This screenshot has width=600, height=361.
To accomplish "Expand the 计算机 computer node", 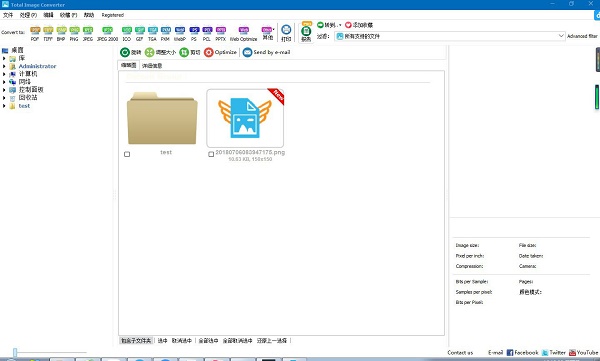I will click(4, 74).
